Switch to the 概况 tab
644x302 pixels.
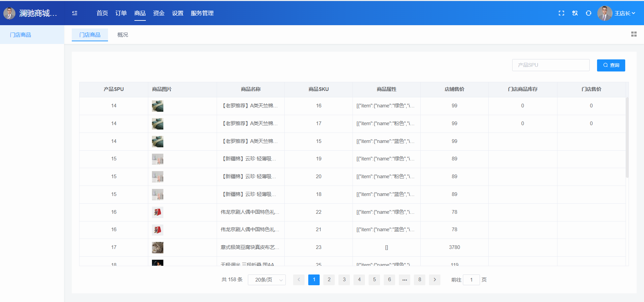click(x=122, y=35)
